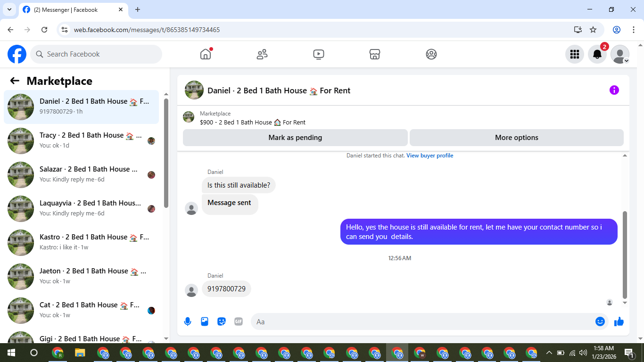Open Tracy's conversation in the chat list

click(x=81, y=141)
